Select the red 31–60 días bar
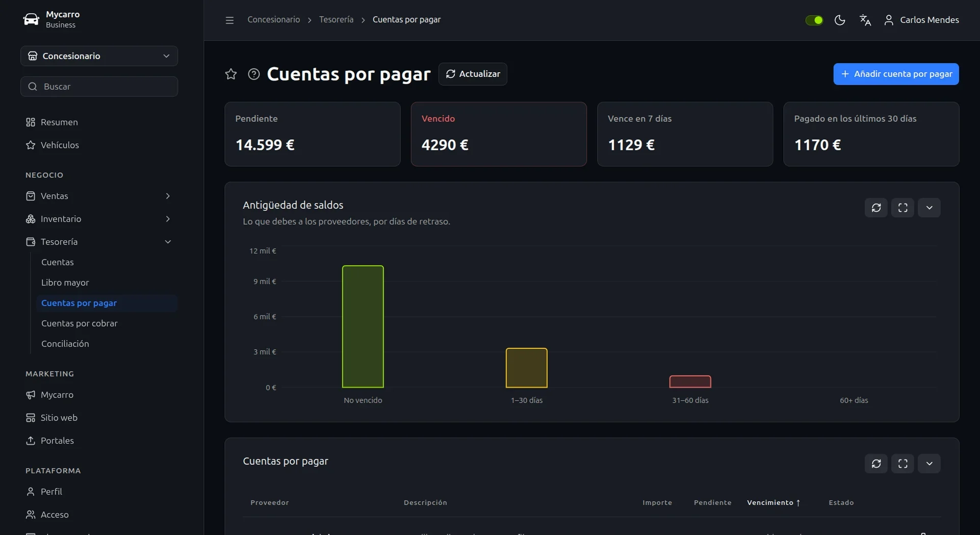The height and width of the screenshot is (535, 980). click(x=690, y=381)
